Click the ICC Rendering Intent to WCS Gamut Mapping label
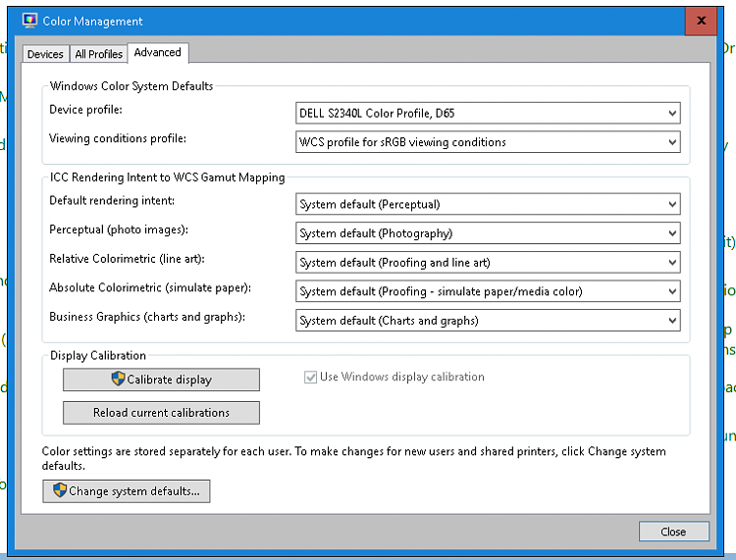 (167, 178)
